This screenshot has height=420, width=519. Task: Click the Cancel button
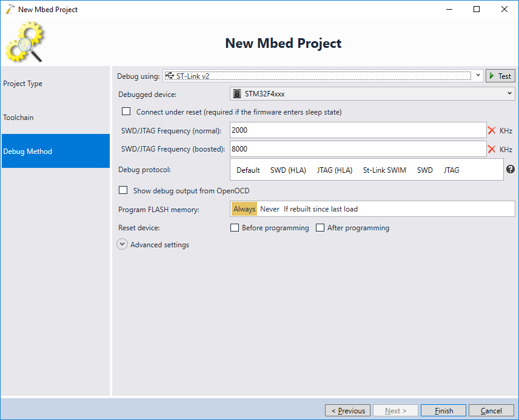click(491, 410)
